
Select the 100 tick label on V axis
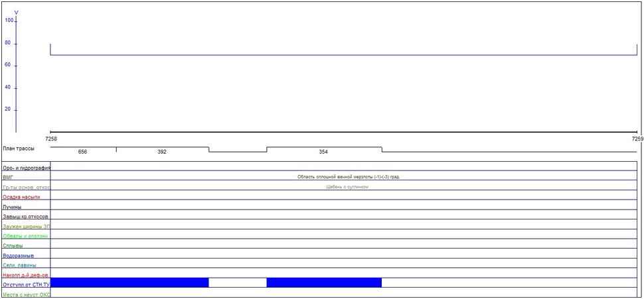coord(9,20)
